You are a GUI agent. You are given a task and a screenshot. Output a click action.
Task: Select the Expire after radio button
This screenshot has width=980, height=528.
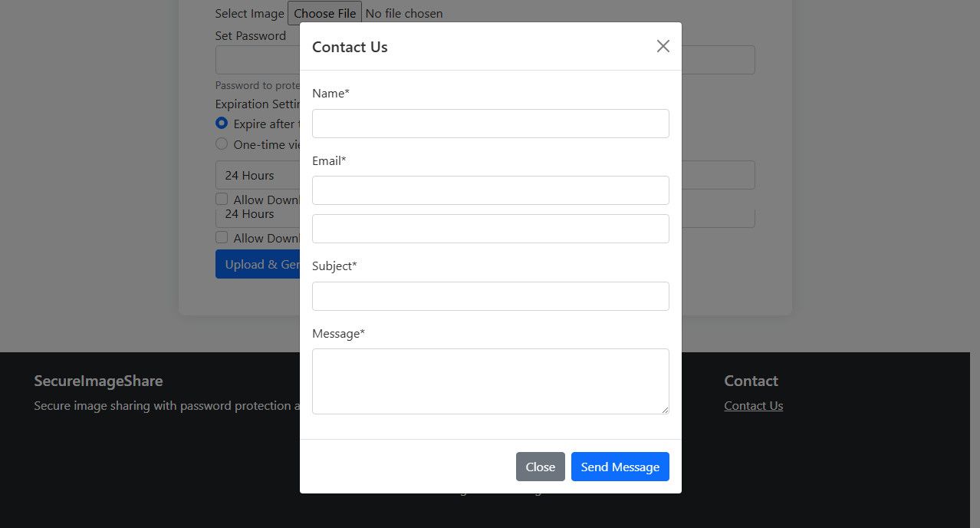pyautogui.click(x=222, y=123)
